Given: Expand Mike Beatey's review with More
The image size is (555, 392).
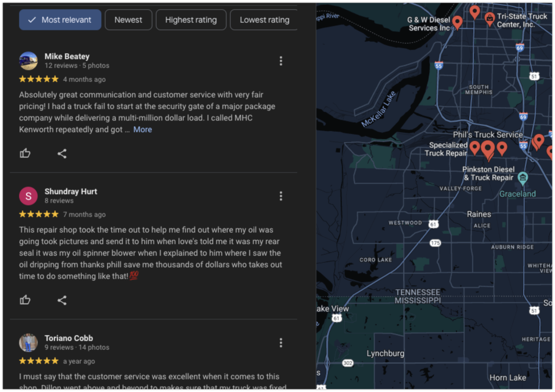Looking at the screenshot, I should [143, 130].
